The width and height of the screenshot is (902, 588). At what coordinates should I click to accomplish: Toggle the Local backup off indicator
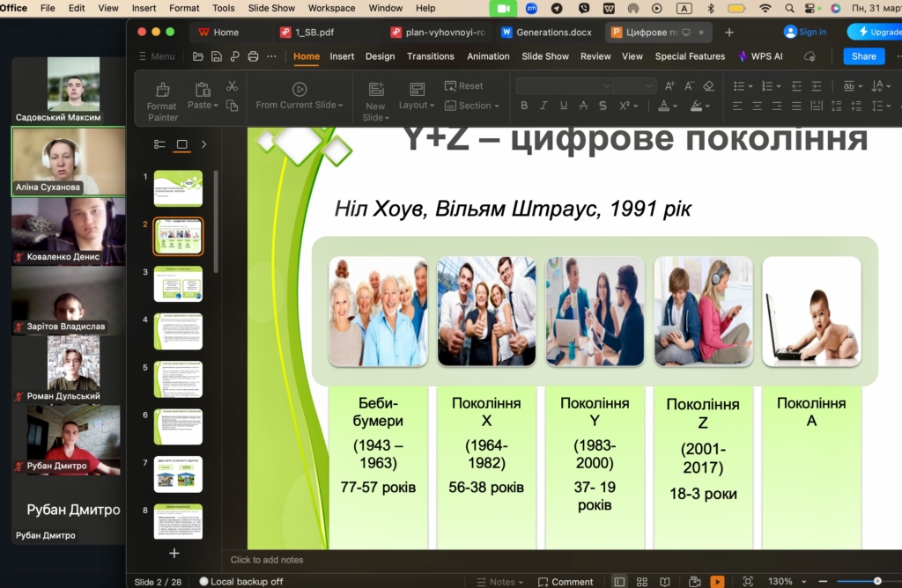pos(240,581)
